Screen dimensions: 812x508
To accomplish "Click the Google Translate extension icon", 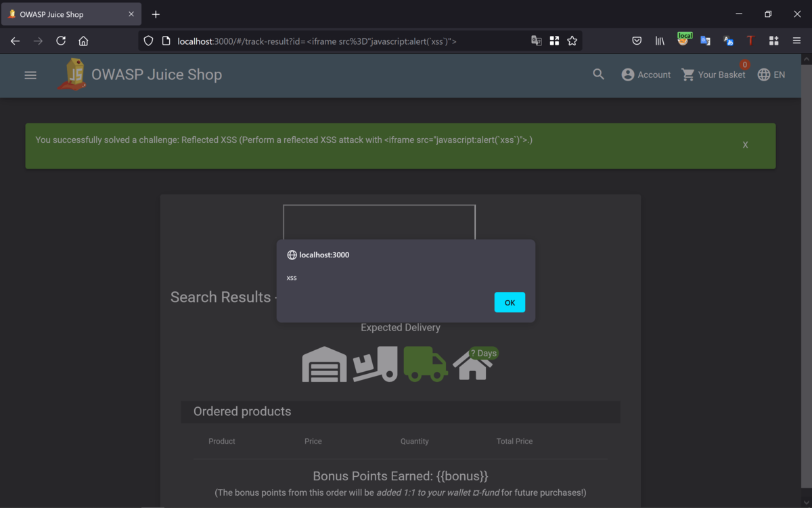I will [705, 41].
